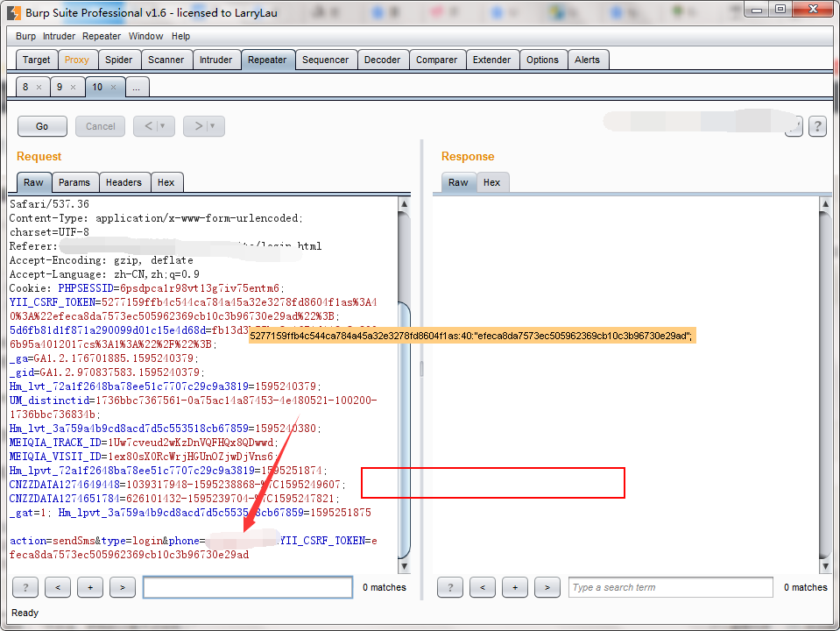The height and width of the screenshot is (631, 840).
Task: Switch to the Spider tab
Action: tap(118, 60)
